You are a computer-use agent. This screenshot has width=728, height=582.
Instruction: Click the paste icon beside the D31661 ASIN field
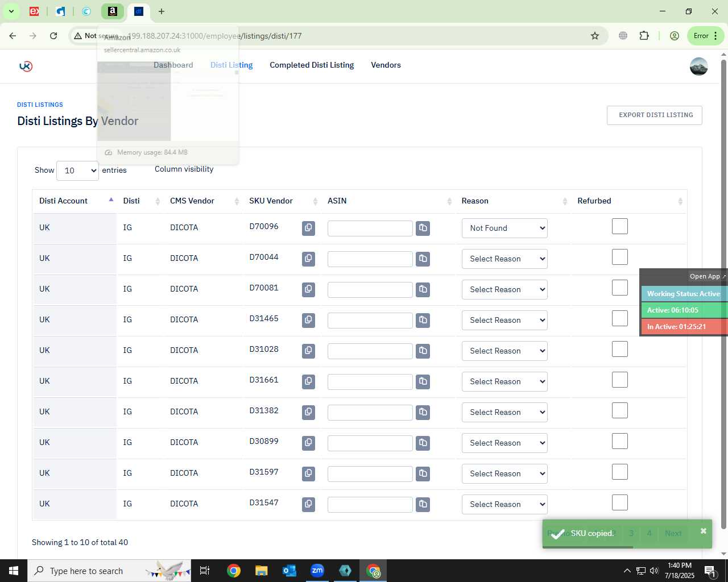pyautogui.click(x=423, y=381)
